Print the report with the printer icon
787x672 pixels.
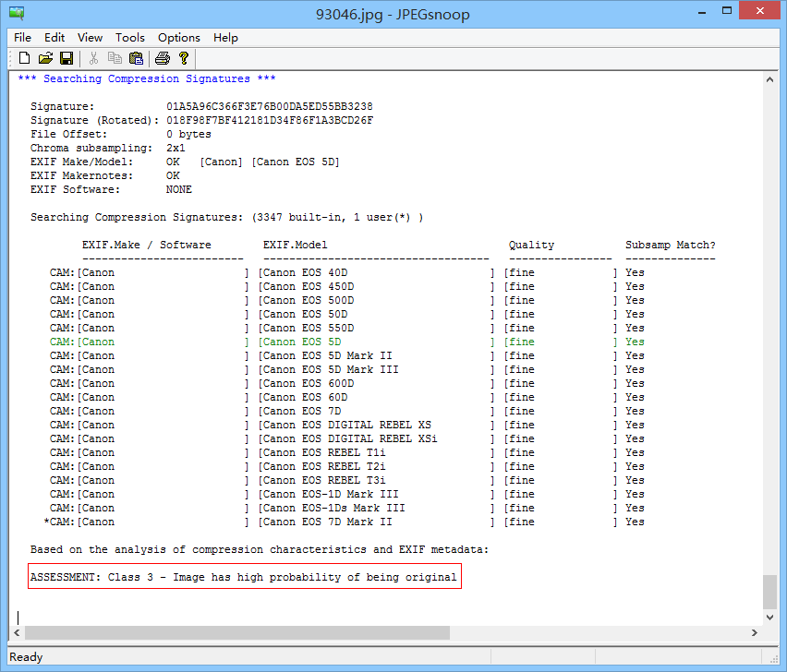[x=163, y=58]
